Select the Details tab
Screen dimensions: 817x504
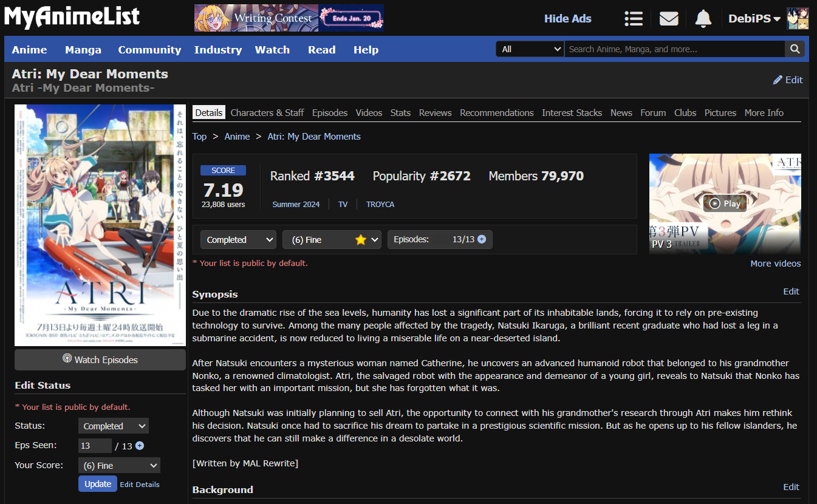[209, 112]
